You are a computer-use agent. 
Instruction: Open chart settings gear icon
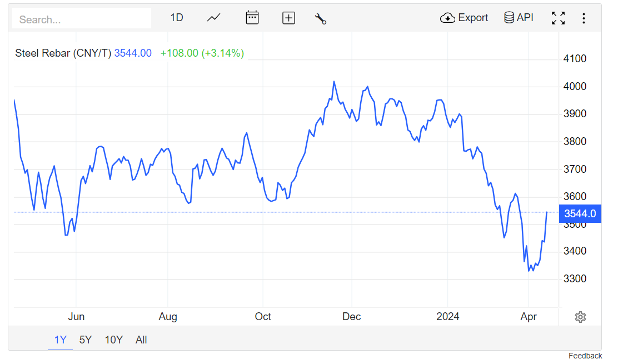coord(580,317)
